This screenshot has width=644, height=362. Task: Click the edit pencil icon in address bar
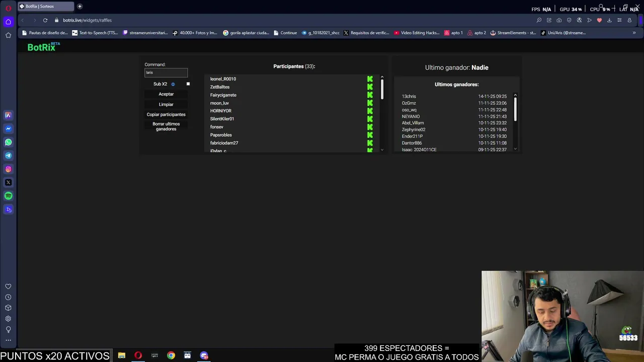549,20
